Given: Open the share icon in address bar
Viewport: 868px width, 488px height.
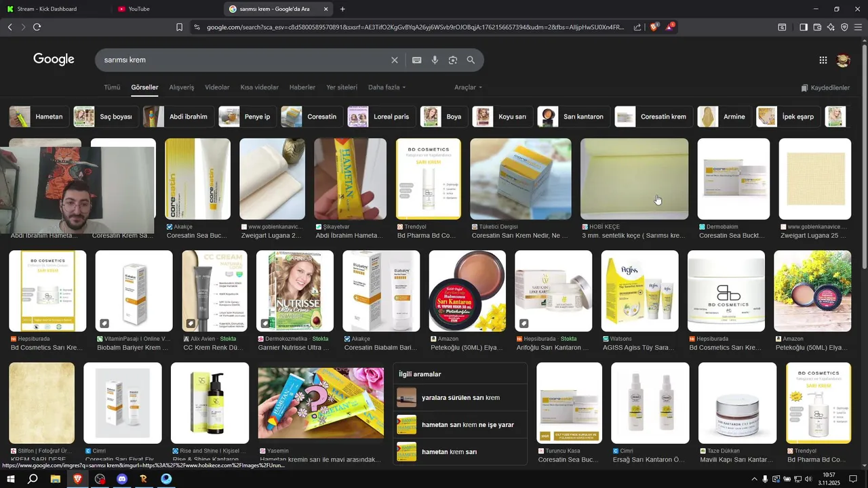Looking at the screenshot, I should (x=637, y=27).
